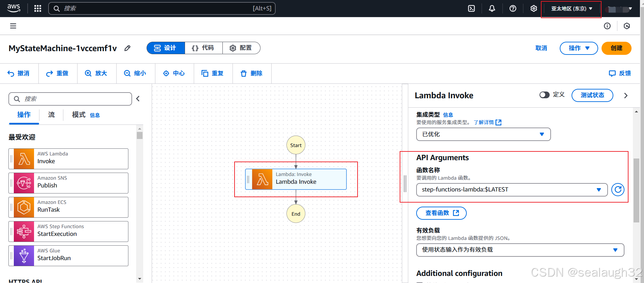
Task: Open the hexagon tools icon
Action: [627, 26]
